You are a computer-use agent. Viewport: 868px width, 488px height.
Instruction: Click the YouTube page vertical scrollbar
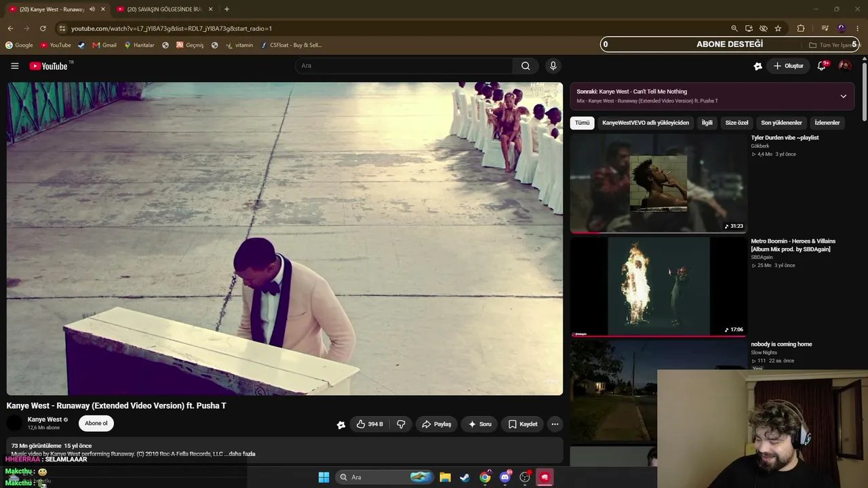pos(865,88)
